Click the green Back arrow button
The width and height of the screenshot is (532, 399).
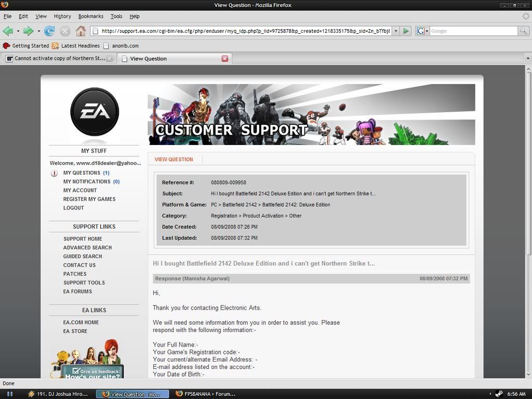(x=8, y=31)
